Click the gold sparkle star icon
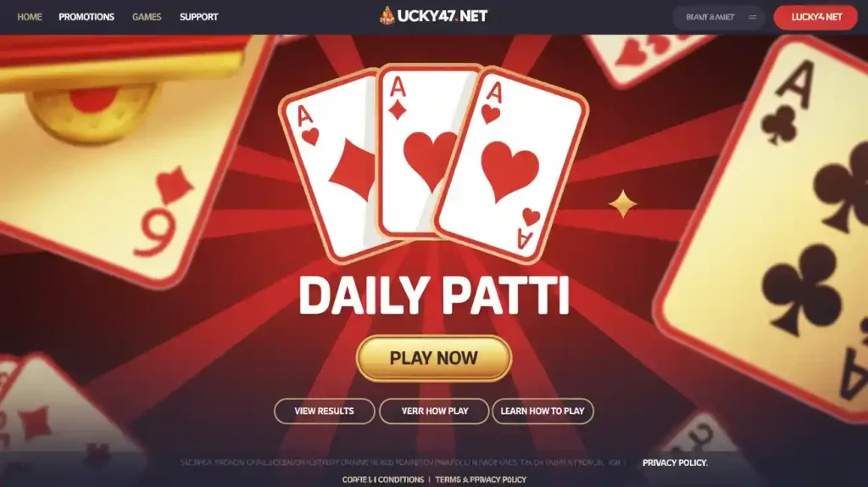The width and height of the screenshot is (868, 487). point(623,204)
